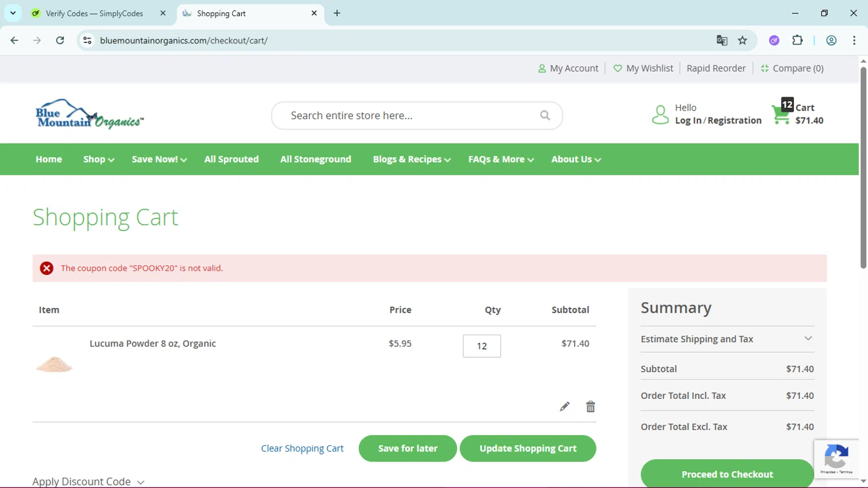Close the Verify Codes SimplyCodes tab
This screenshot has height=488, width=868.
(x=163, y=13)
